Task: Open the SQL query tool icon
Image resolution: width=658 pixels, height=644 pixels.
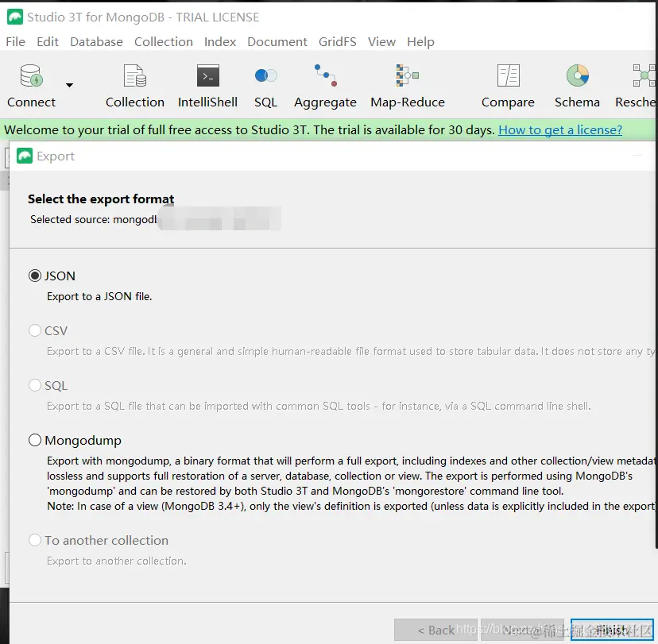Action: (265, 76)
